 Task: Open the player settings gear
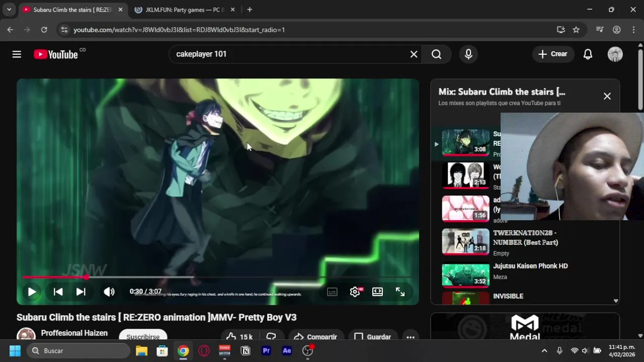(x=355, y=292)
